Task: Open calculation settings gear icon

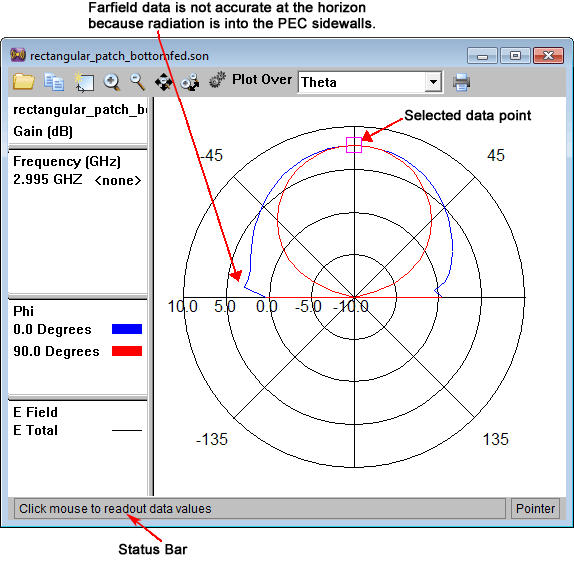Action: point(217,80)
